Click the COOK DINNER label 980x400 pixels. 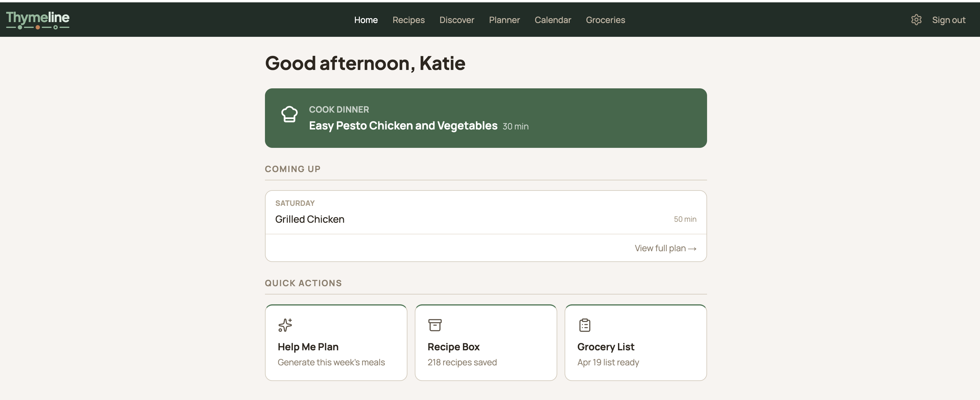click(339, 110)
